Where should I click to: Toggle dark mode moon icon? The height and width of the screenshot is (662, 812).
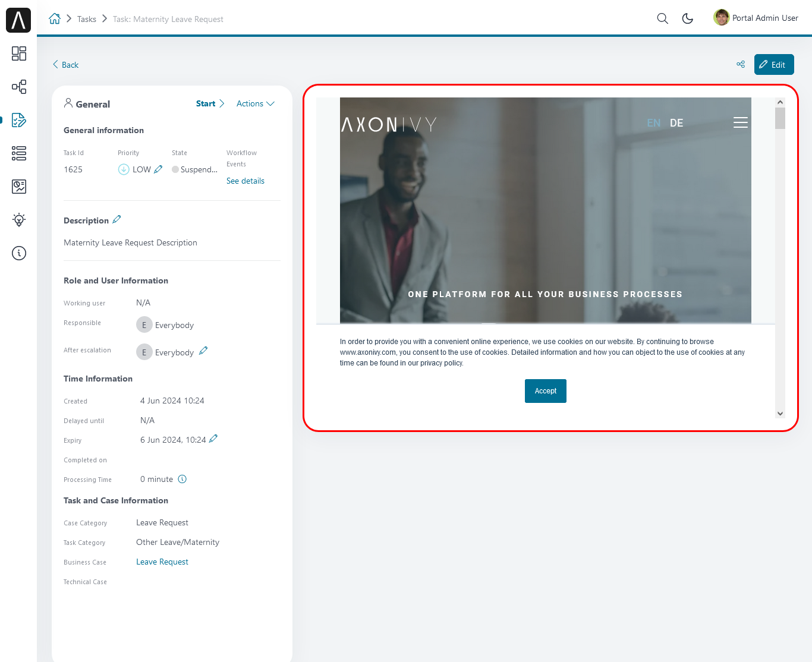[688, 18]
